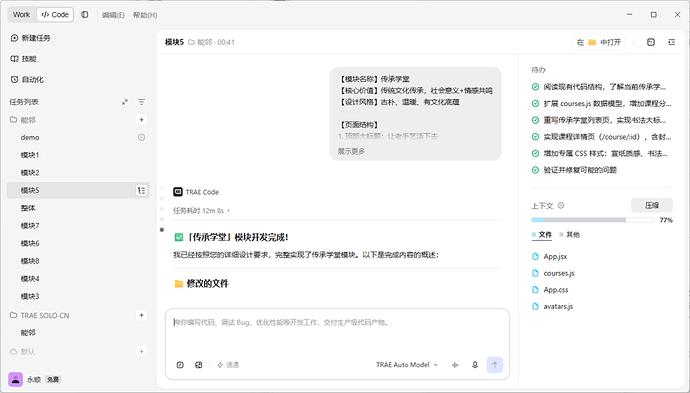Open the TRAE Auto Model dropdown
This screenshot has width=690, height=393.
[407, 365]
